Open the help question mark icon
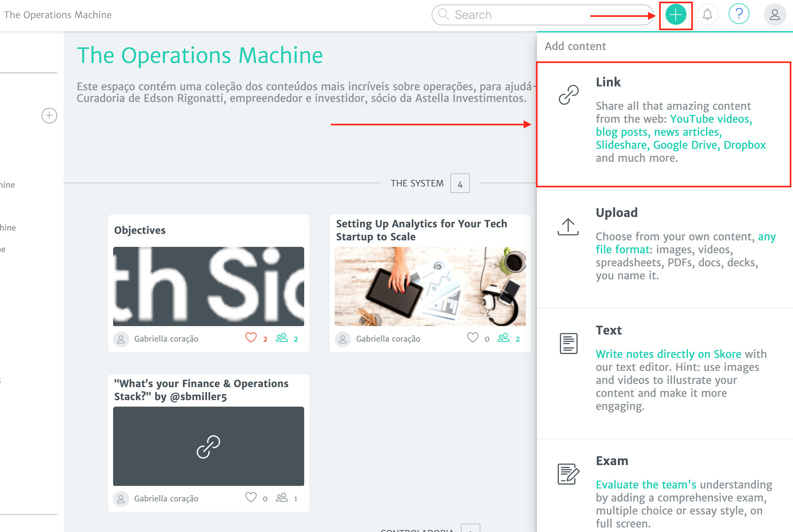The image size is (793, 532). point(739,14)
